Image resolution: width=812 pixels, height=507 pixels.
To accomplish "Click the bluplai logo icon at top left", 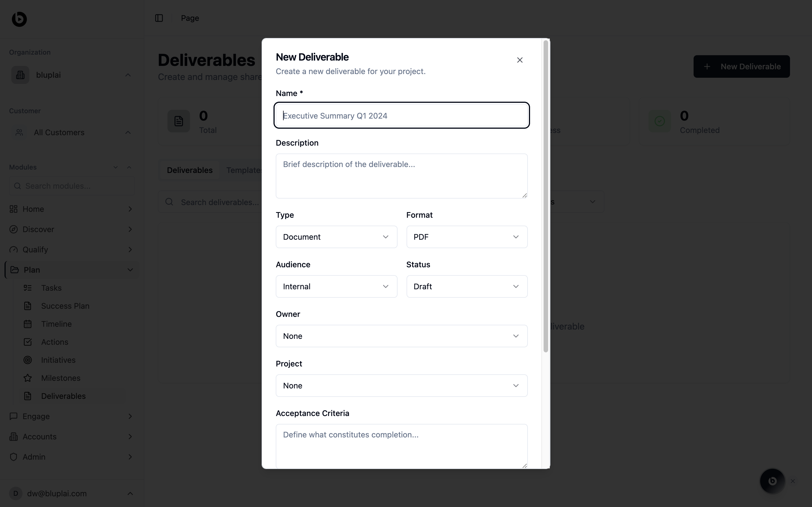I will pos(19,19).
